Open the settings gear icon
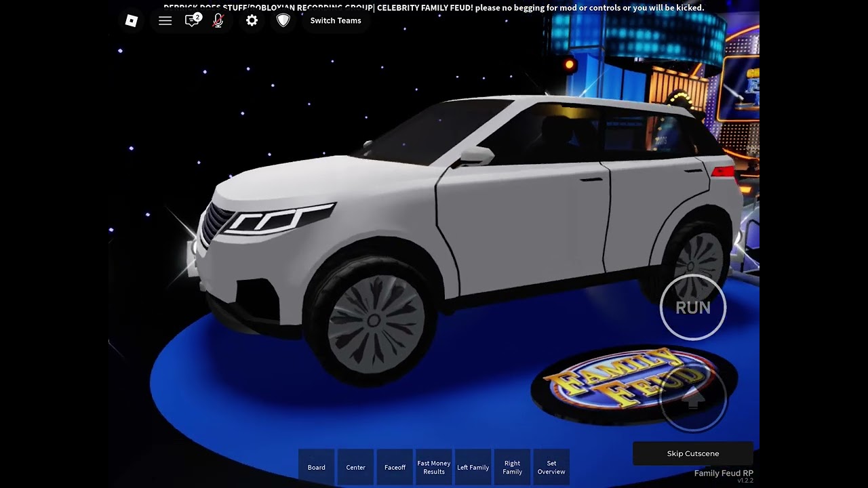 point(252,21)
